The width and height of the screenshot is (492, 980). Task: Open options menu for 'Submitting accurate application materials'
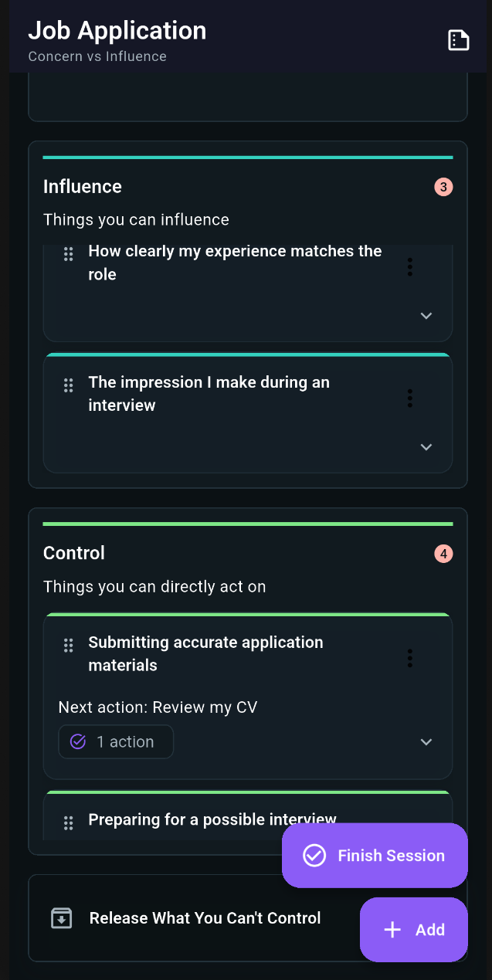pos(409,658)
